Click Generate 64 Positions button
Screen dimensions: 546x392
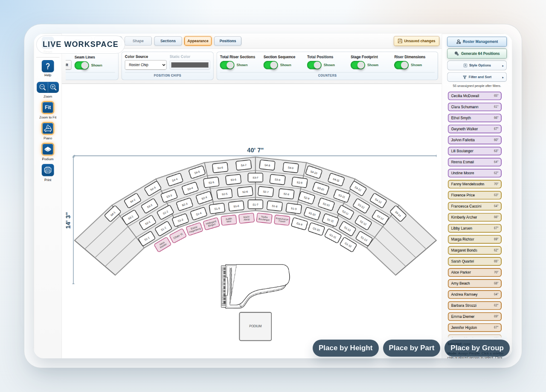tap(477, 54)
